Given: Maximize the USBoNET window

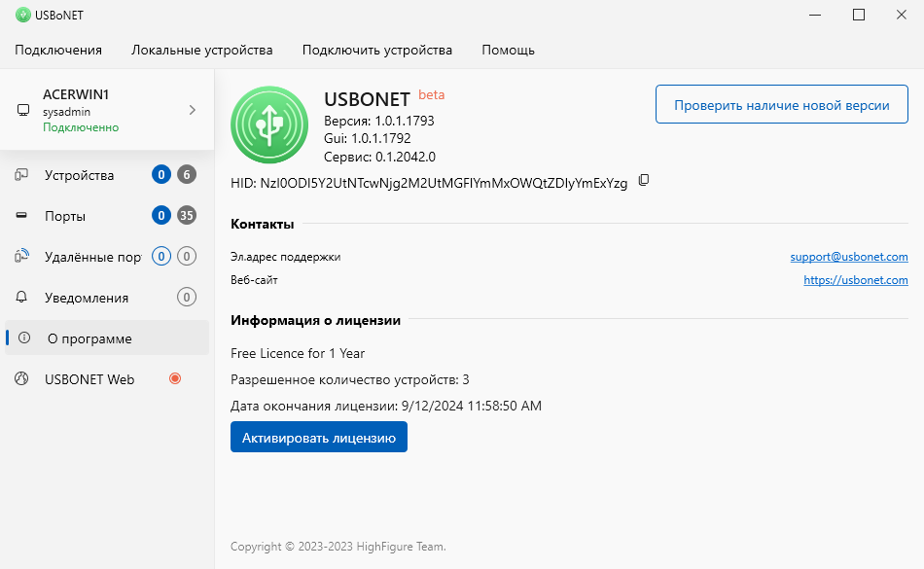Looking at the screenshot, I should coord(859,15).
